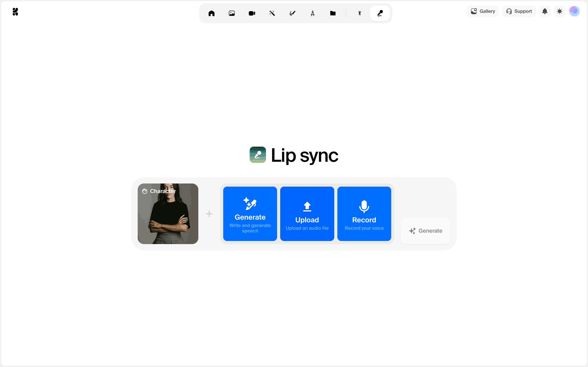588x367 pixels.
Task: Open the user profile avatar menu
Action: click(x=574, y=11)
